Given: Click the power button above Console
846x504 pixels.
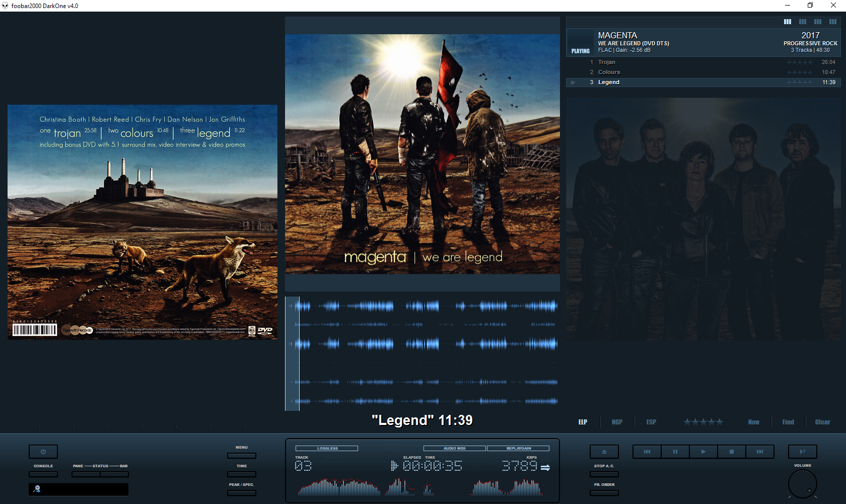Looking at the screenshot, I should point(43,452).
